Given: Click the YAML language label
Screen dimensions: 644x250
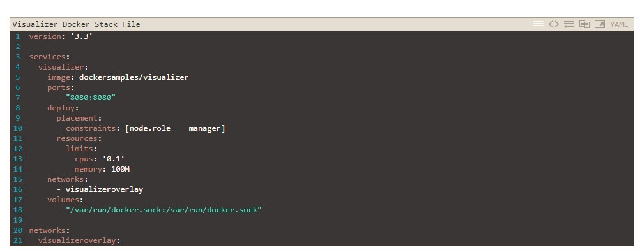Looking at the screenshot, I should tap(618, 24).
